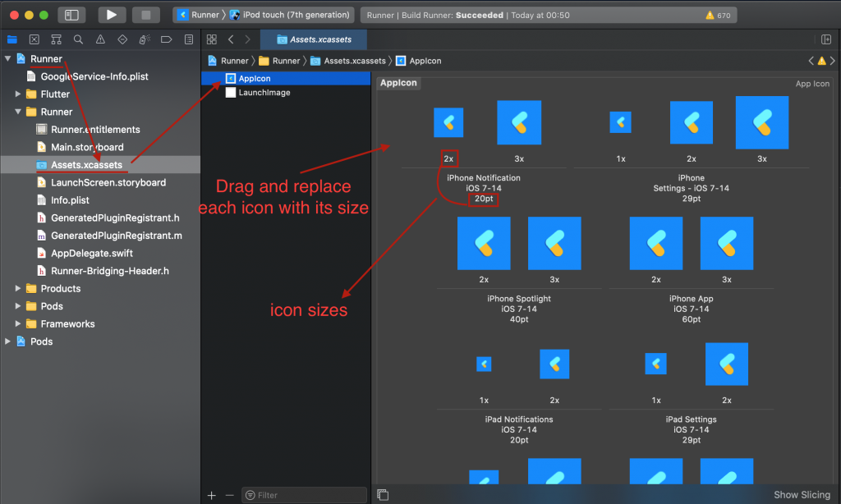
Task: Collapse the Runner project root
Action: coord(7,58)
